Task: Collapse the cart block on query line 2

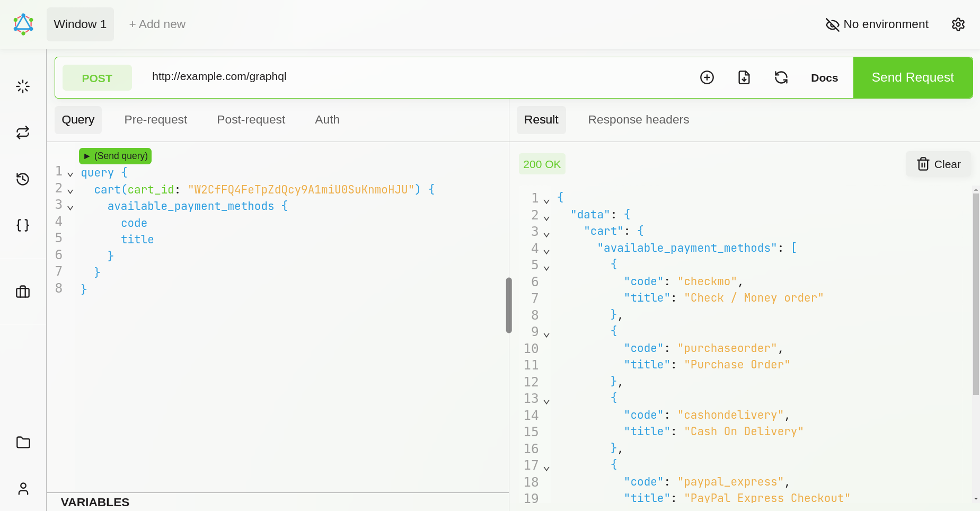Action: [70, 191]
